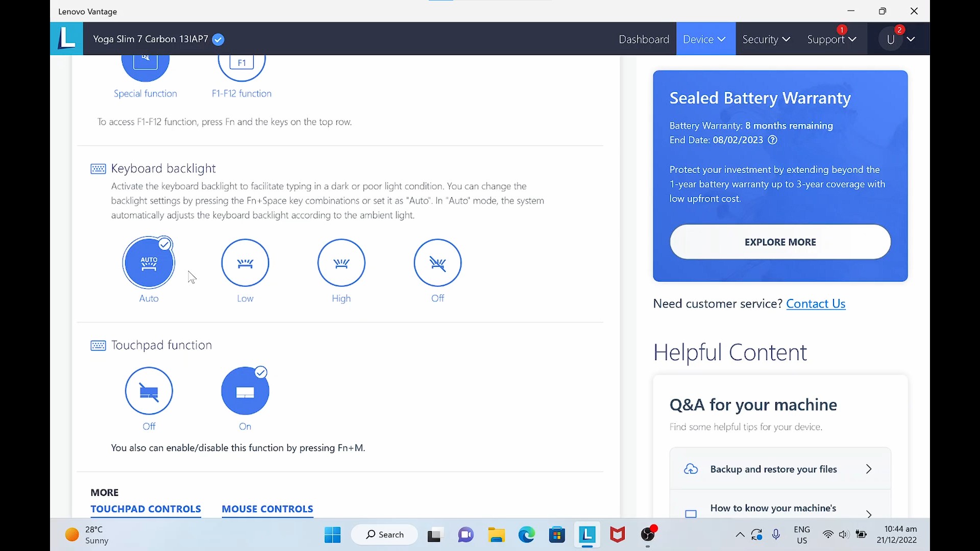Viewport: 980px width, 551px height.
Task: Click the Sealed Battery Warranty heading
Action: 760,98
